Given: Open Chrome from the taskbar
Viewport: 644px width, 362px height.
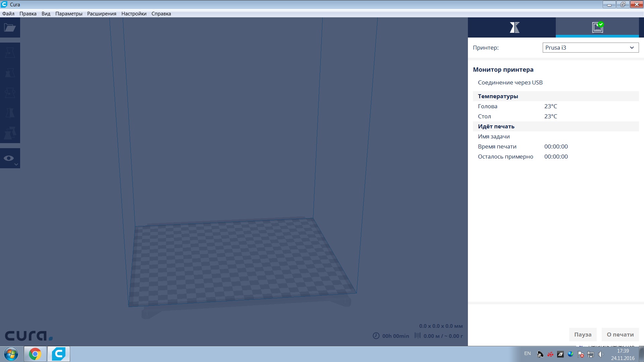Looking at the screenshot, I should point(35,354).
